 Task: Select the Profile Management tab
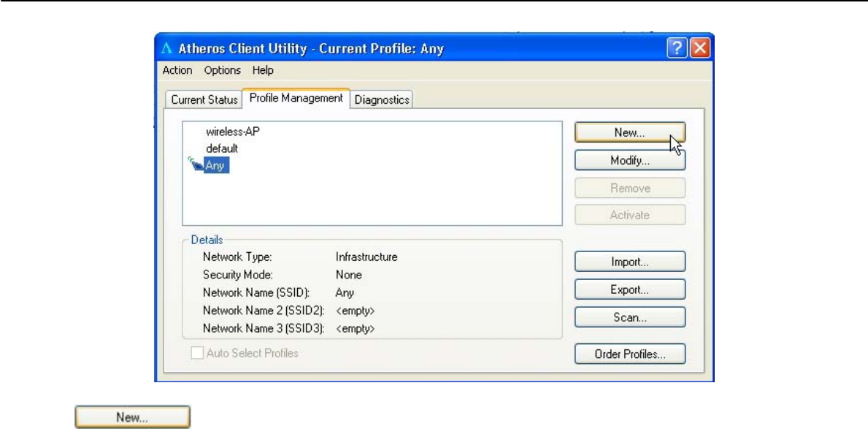296,98
